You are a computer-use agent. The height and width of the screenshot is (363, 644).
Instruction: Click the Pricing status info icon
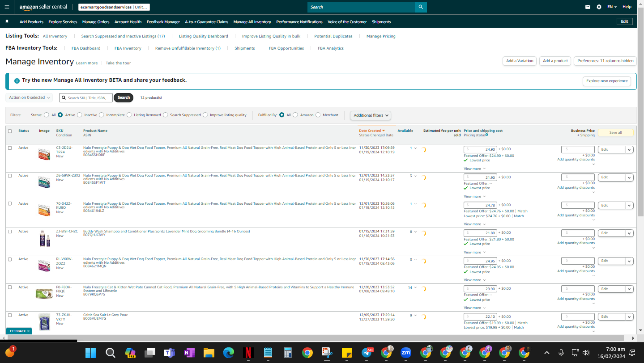486,135
